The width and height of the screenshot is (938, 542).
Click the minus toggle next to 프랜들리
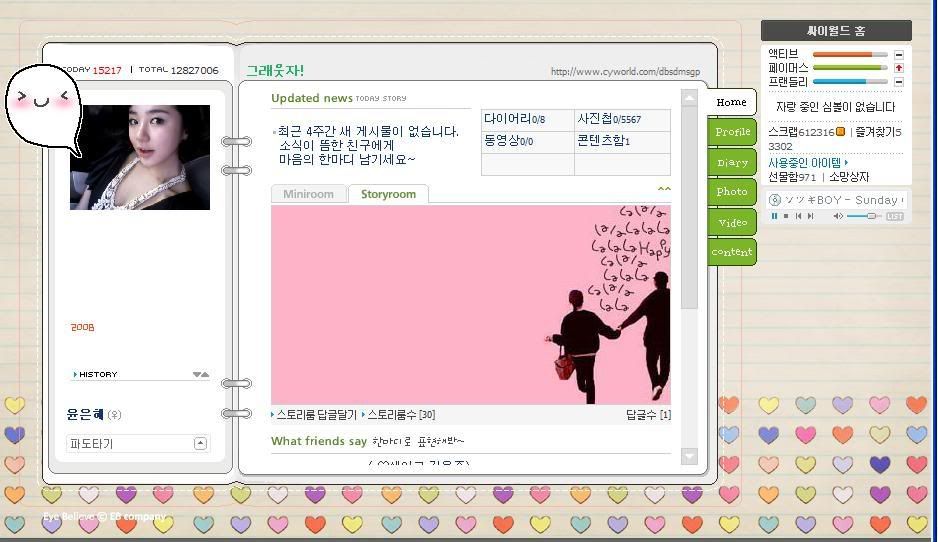[898, 82]
